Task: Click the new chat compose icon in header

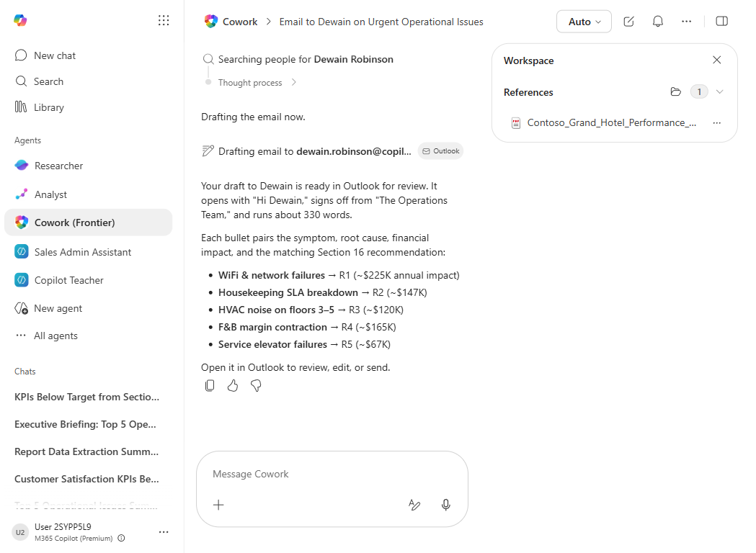Action: (x=628, y=21)
